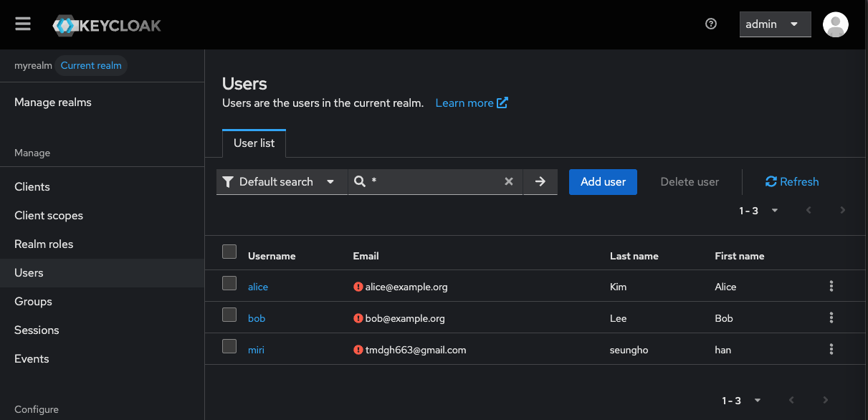Click the user avatar icon
The height and width of the screenshot is (420, 868).
(836, 24)
